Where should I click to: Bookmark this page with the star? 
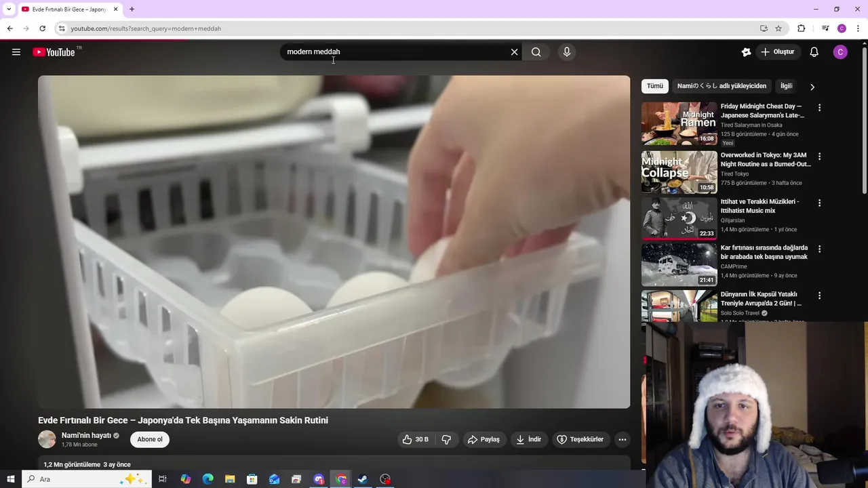click(778, 28)
